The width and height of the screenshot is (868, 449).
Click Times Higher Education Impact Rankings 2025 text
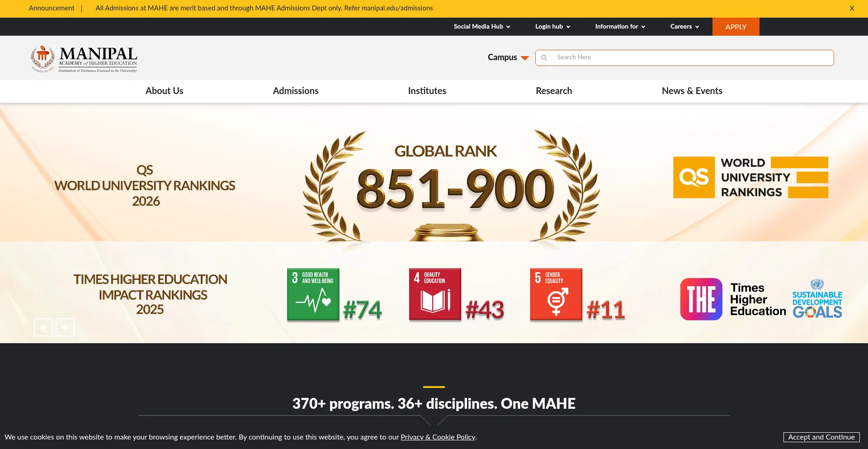pyautogui.click(x=150, y=294)
